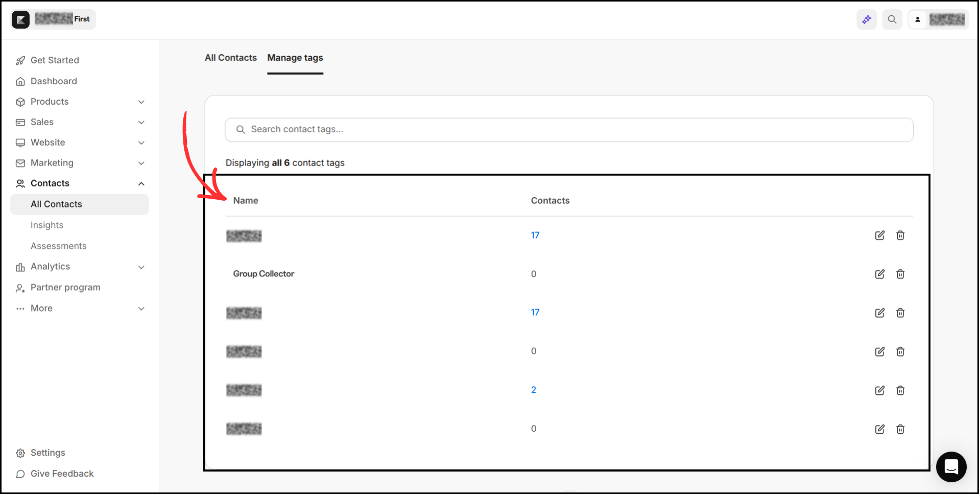Expand the More menu
Screen dimensions: 980x494
pyautogui.click(x=141, y=308)
